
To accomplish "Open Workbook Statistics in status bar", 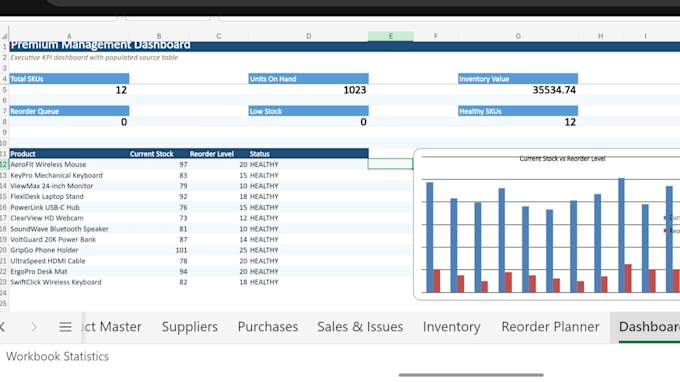I will (57, 356).
